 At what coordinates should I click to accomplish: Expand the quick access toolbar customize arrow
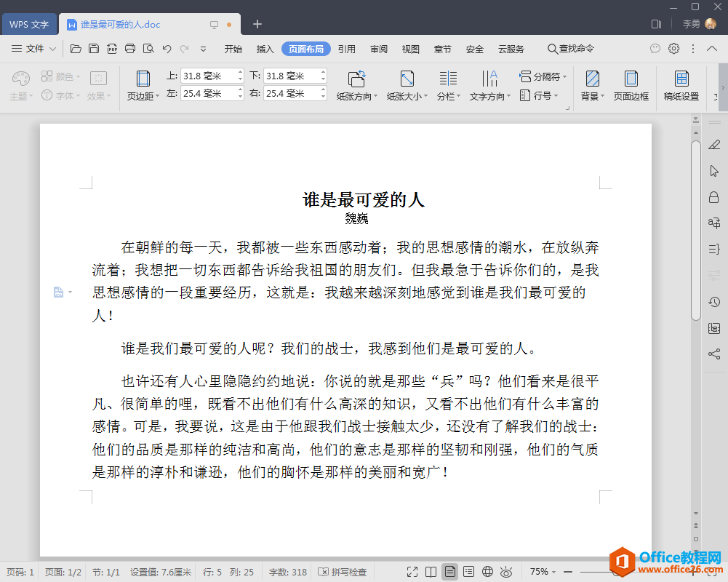point(203,49)
